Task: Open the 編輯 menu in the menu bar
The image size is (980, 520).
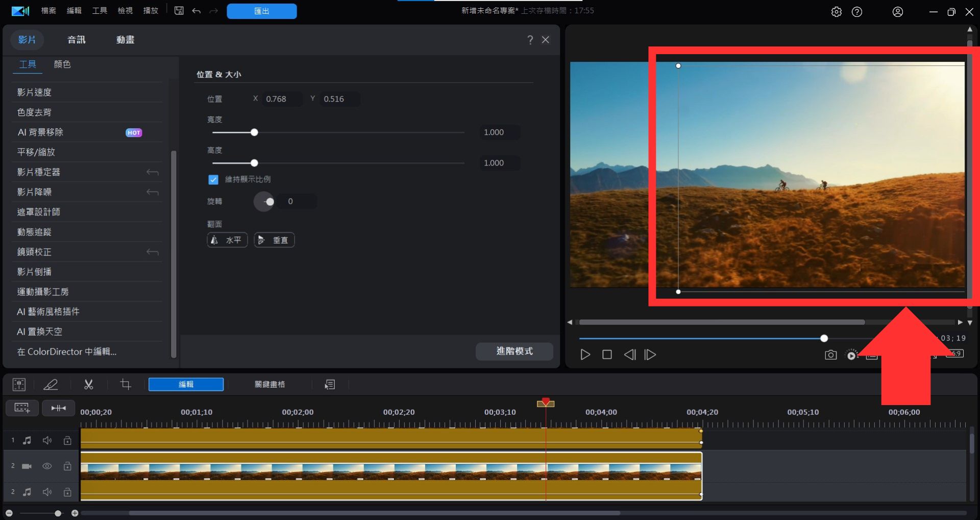Action: pos(74,11)
